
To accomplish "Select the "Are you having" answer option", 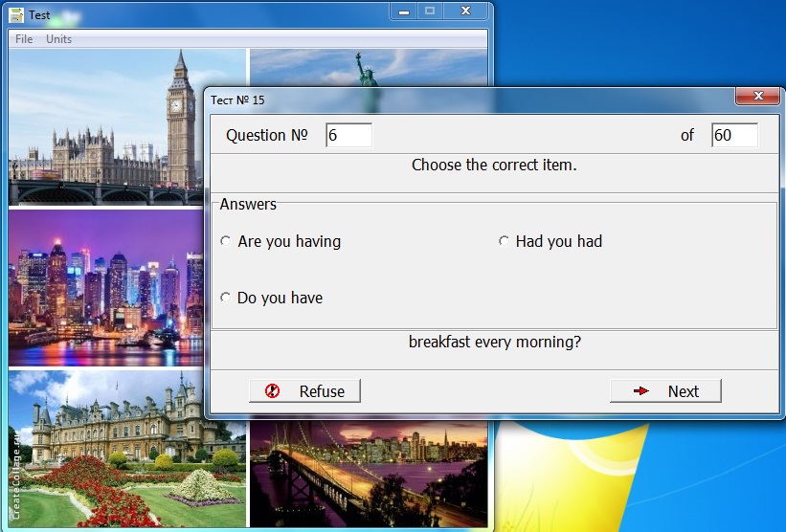I will [x=281, y=241].
